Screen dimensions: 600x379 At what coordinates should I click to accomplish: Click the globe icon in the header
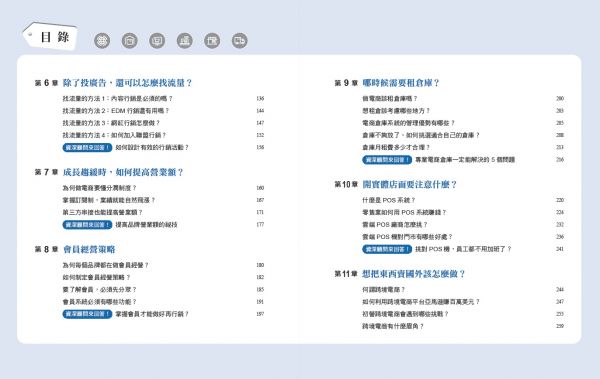102,40
